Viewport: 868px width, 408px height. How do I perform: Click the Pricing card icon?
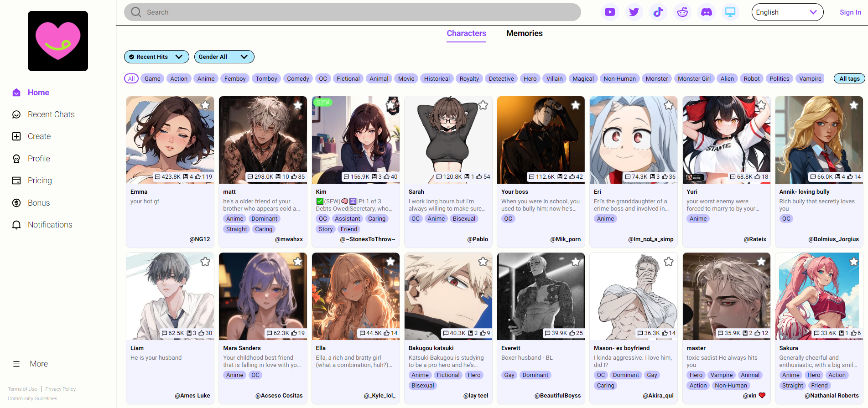[x=16, y=181]
